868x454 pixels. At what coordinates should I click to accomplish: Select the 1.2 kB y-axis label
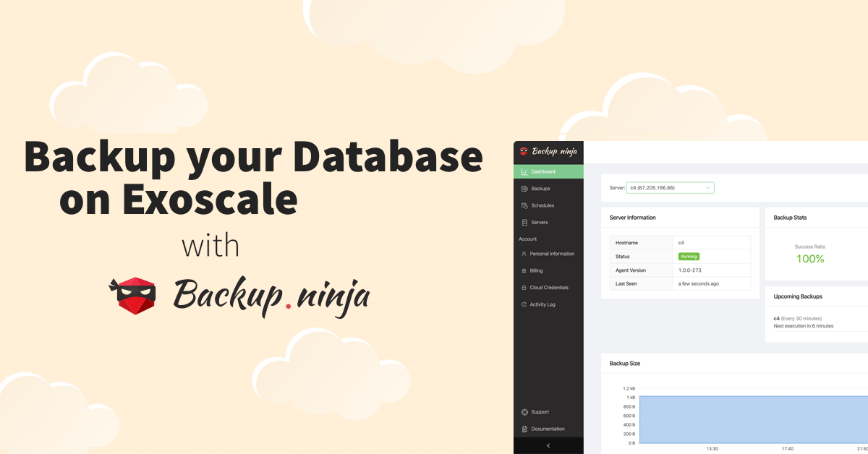coord(629,389)
